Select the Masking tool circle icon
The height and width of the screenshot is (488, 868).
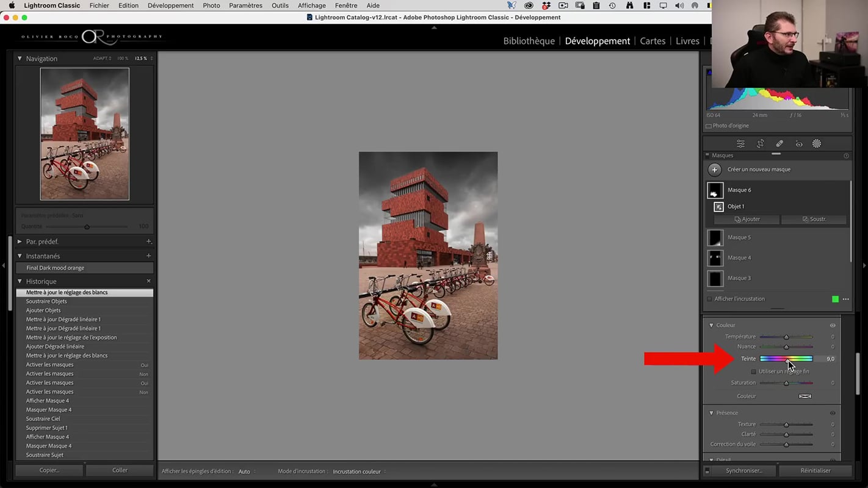coord(817,144)
